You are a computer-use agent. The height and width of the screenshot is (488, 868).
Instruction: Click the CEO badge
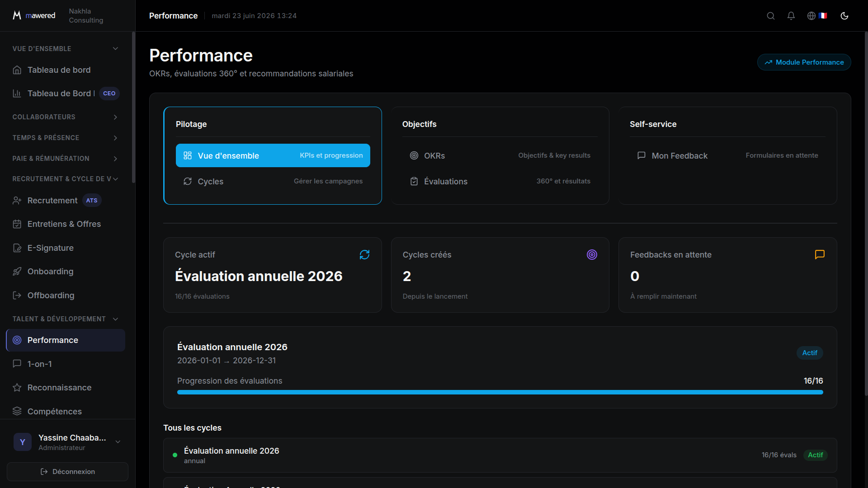(x=109, y=94)
